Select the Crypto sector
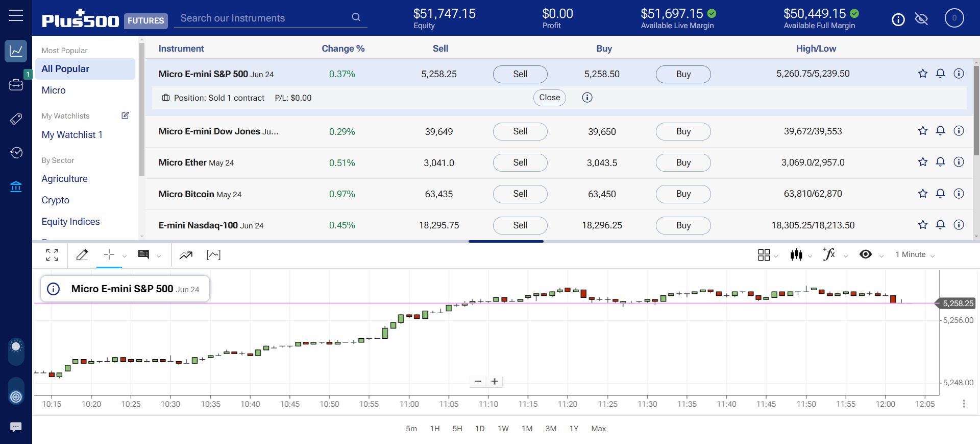 [x=56, y=200]
